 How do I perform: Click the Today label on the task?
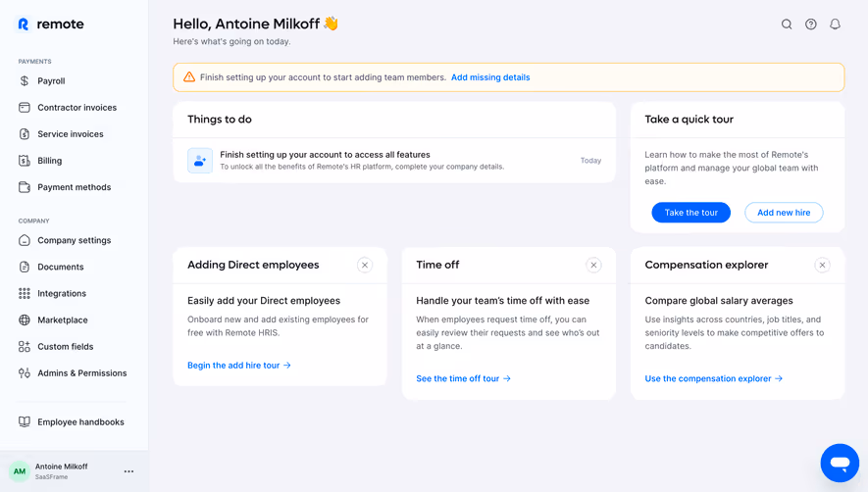click(590, 161)
